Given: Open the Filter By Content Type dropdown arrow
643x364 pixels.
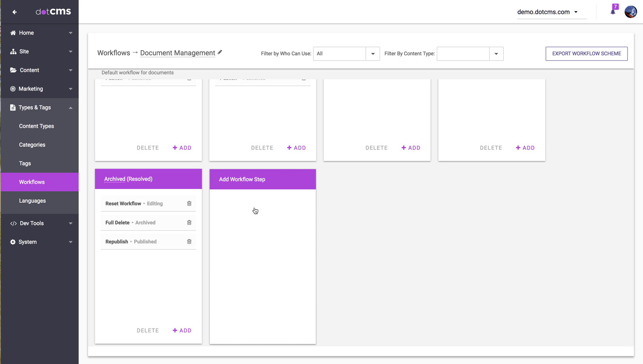Looking at the screenshot, I should 496,54.
